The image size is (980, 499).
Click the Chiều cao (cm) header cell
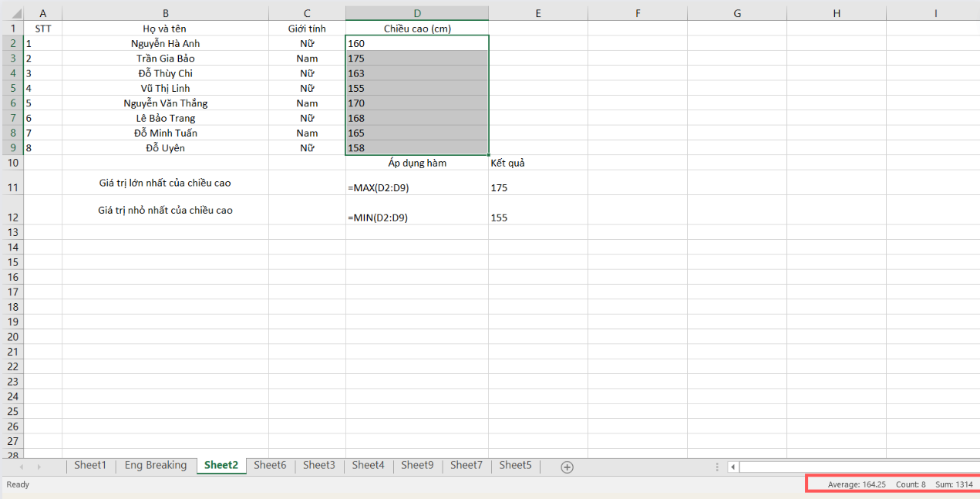416,29
